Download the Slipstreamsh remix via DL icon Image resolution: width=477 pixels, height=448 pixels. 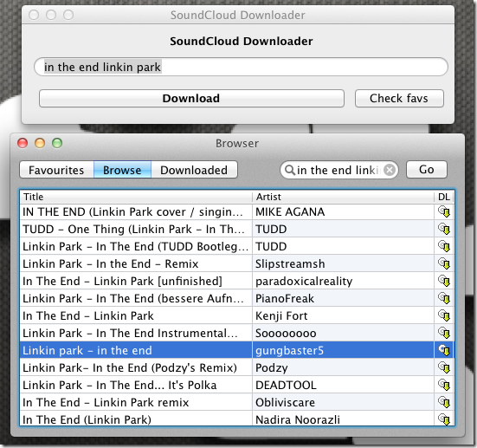tap(444, 263)
